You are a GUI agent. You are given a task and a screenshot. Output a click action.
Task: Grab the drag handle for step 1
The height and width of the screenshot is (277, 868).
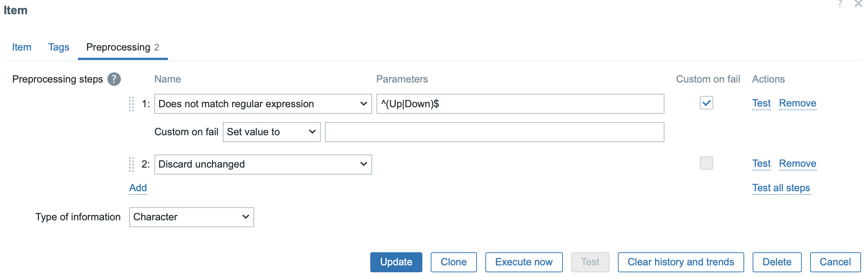(131, 104)
